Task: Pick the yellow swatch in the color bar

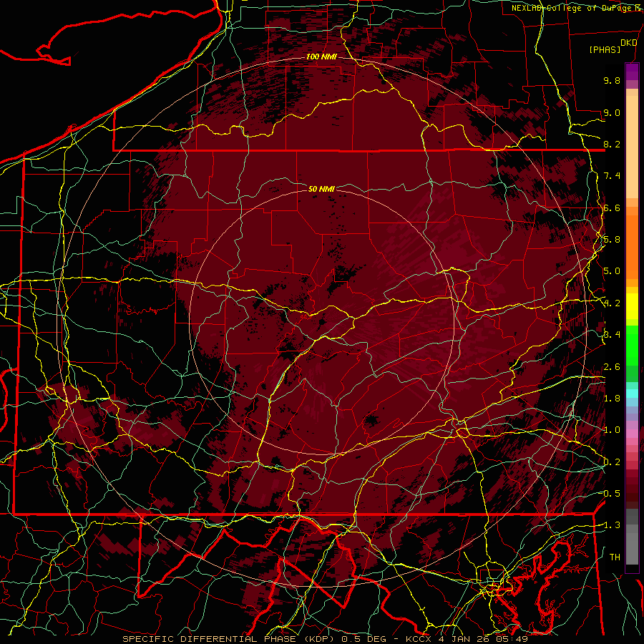Action: (x=632, y=306)
